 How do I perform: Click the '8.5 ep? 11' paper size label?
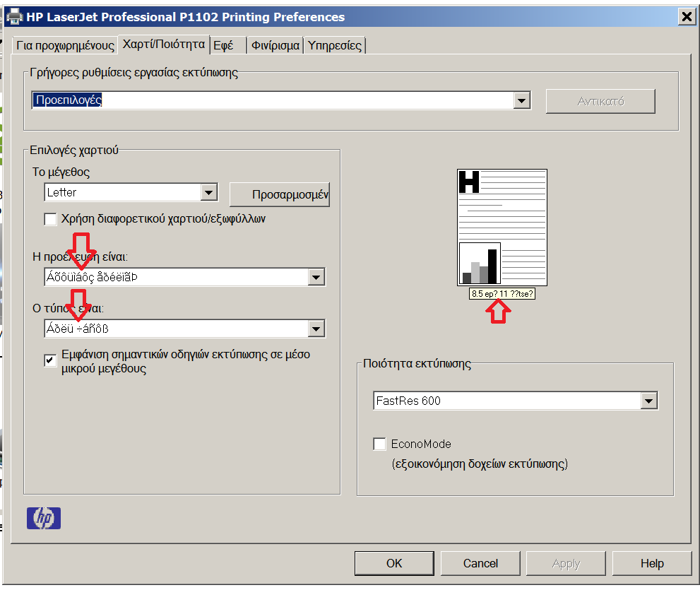(x=501, y=293)
